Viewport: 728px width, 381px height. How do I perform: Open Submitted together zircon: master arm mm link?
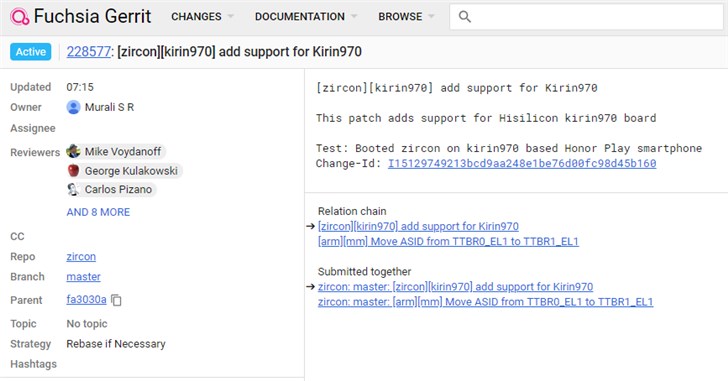485,302
